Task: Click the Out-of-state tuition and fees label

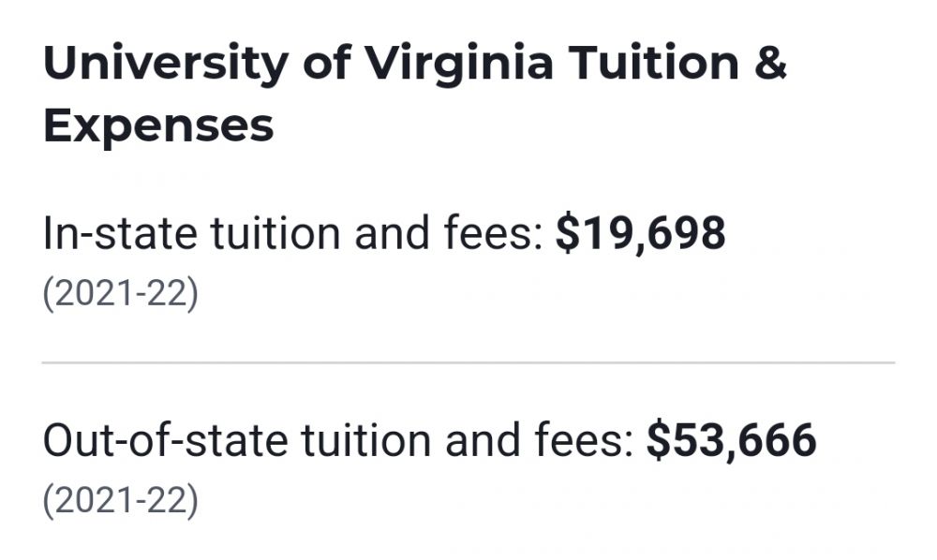Action: pos(338,440)
